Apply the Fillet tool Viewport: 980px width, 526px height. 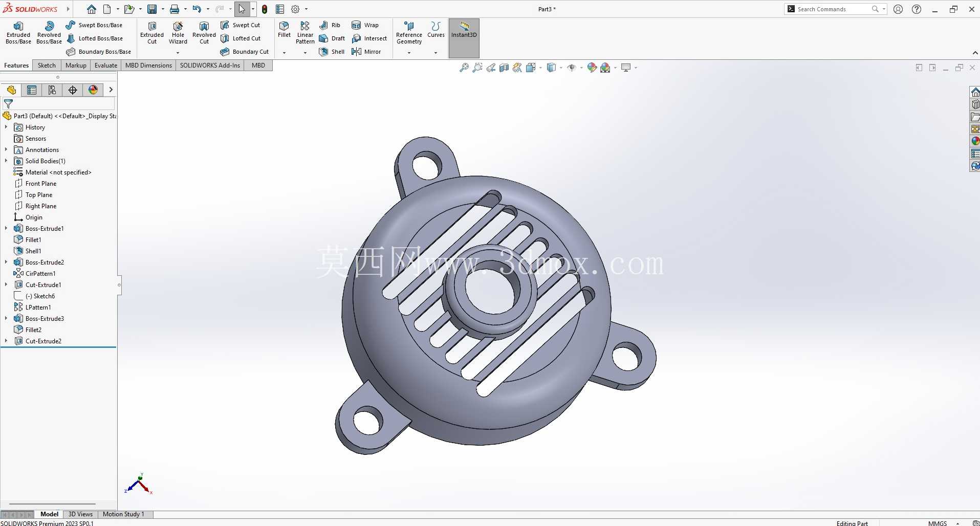pos(284,30)
